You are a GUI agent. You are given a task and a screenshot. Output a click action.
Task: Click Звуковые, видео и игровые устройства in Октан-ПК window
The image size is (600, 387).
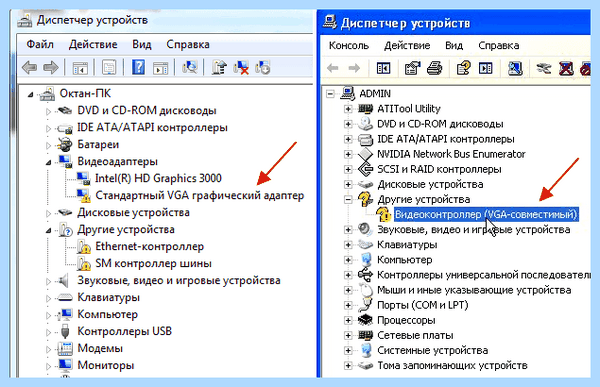(x=179, y=280)
